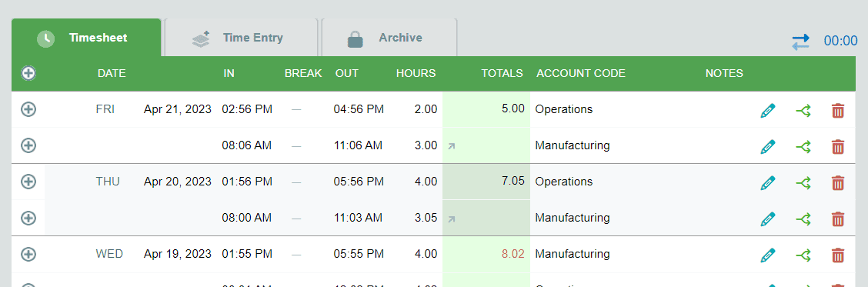Edit the Apr 20 Operations entry

(x=768, y=183)
